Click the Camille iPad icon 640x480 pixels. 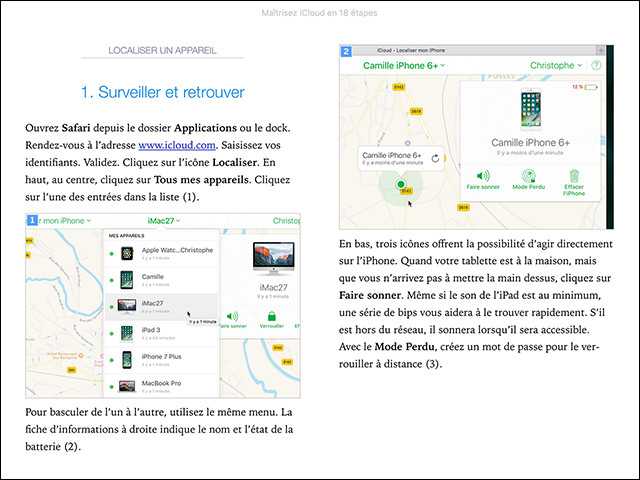[127, 280]
